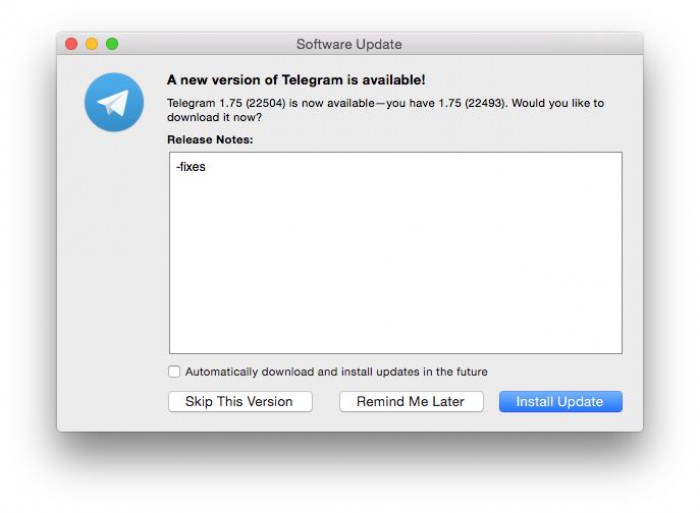Skip This Version of Telegram

(x=240, y=401)
